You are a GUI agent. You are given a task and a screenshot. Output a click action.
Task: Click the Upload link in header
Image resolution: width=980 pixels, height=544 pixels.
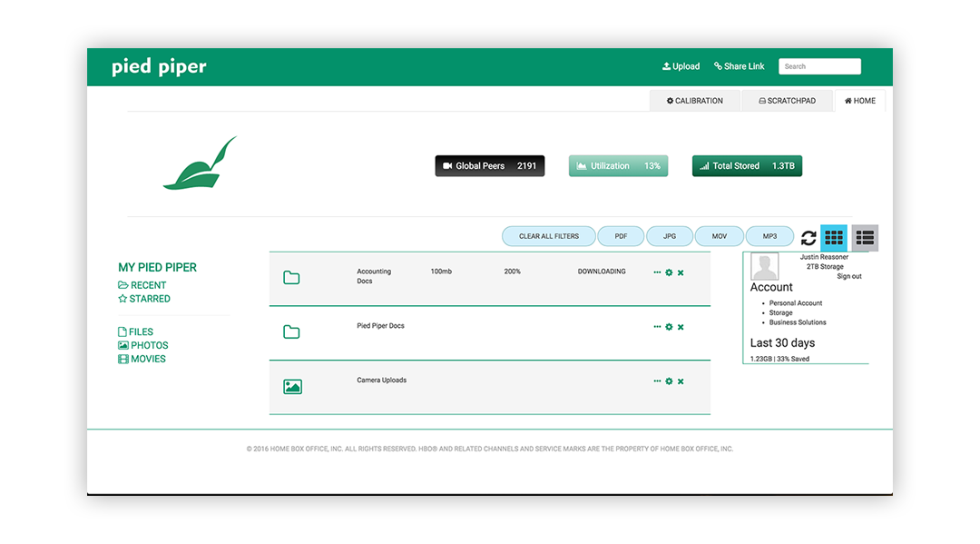pyautogui.click(x=681, y=66)
